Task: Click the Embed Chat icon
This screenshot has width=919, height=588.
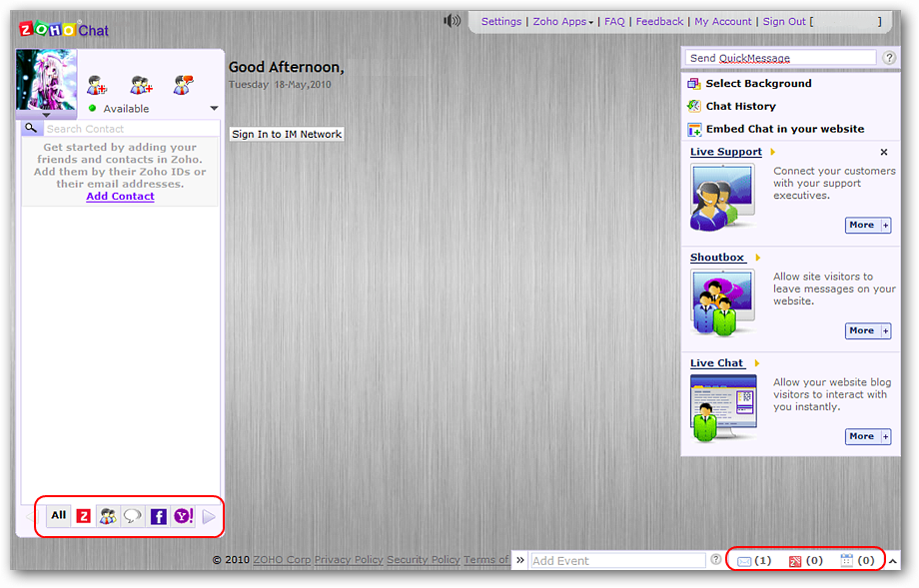Action: [x=694, y=129]
